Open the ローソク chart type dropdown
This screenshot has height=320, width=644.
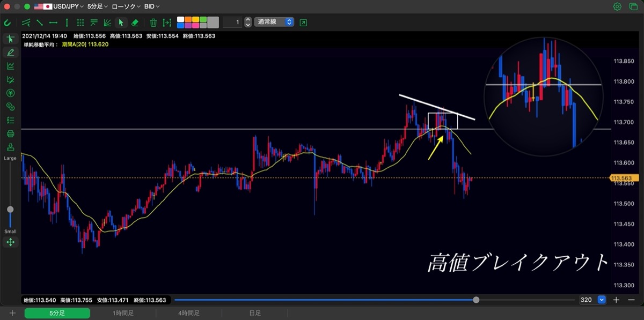click(x=126, y=6)
